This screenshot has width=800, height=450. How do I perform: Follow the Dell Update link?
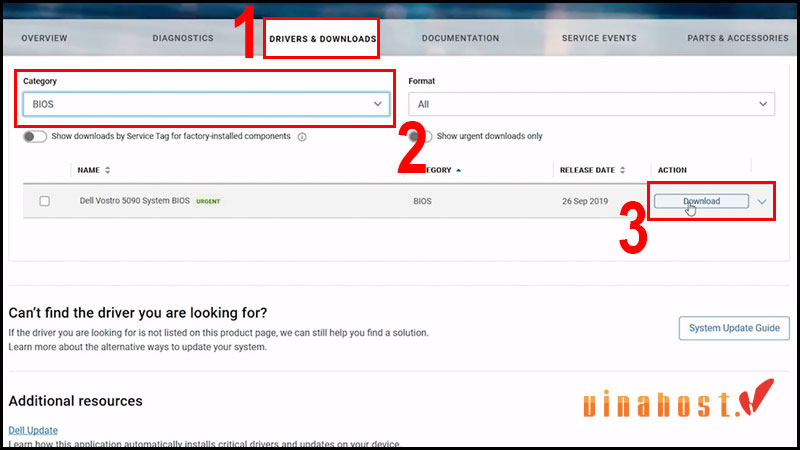point(33,430)
